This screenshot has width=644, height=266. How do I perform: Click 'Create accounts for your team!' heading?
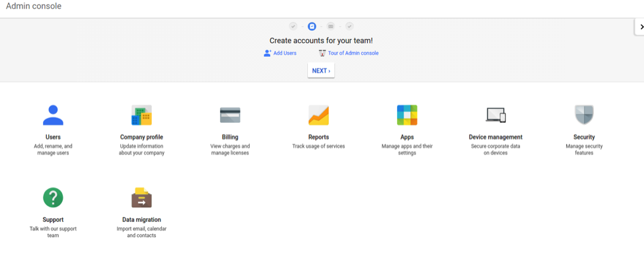[321, 41]
